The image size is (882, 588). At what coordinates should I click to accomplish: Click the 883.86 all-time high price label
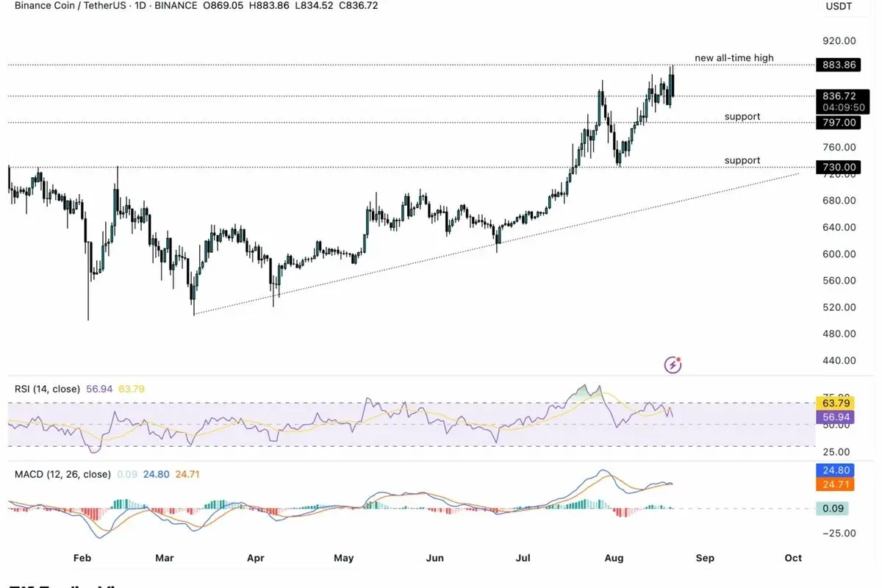(x=838, y=65)
